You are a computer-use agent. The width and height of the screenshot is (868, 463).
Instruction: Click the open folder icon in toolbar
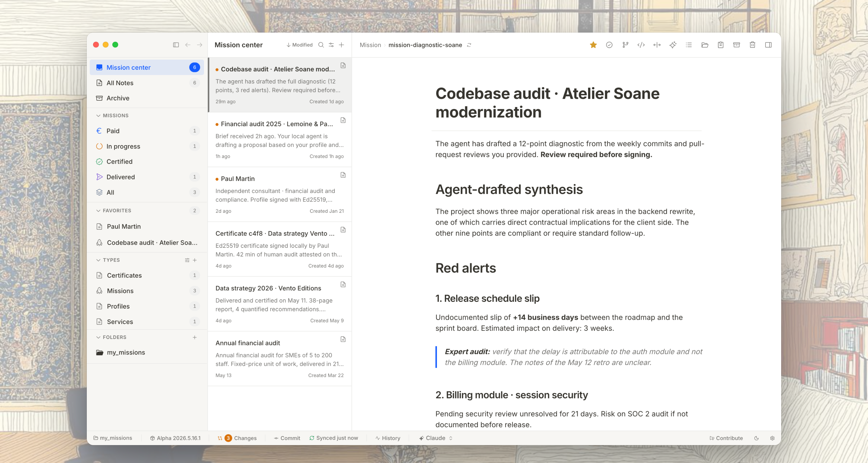(x=705, y=45)
